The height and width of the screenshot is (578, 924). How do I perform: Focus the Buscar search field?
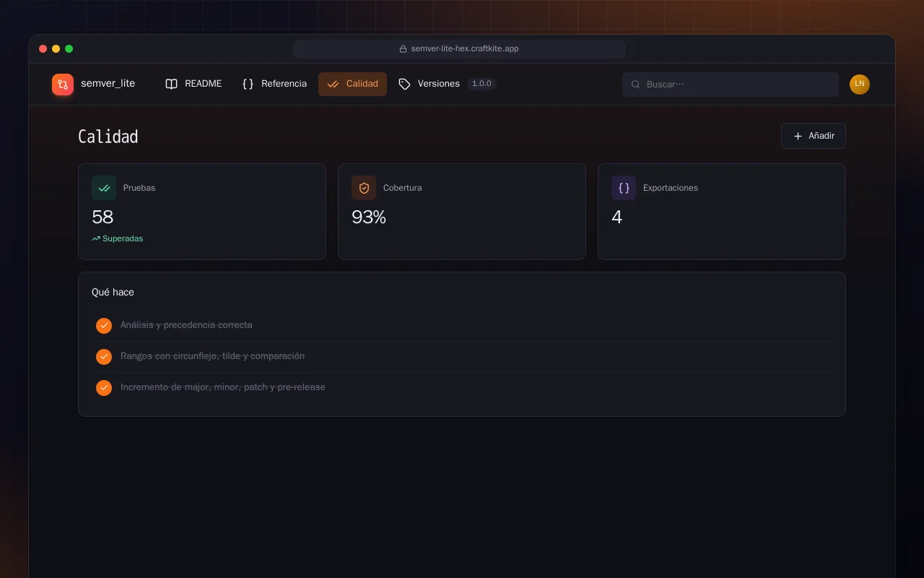[731, 85]
